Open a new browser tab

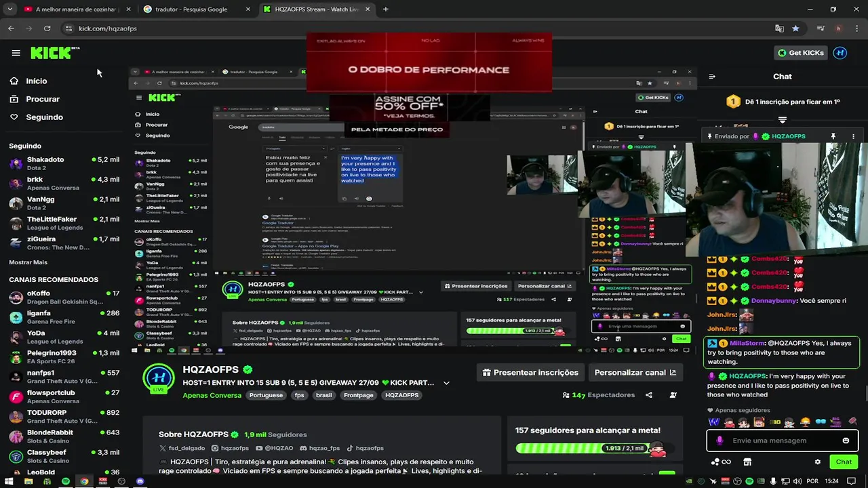pos(385,9)
